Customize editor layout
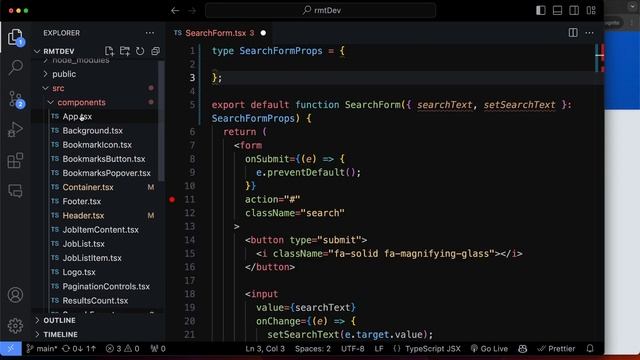Screen dimensions: 640x360 point(591,11)
